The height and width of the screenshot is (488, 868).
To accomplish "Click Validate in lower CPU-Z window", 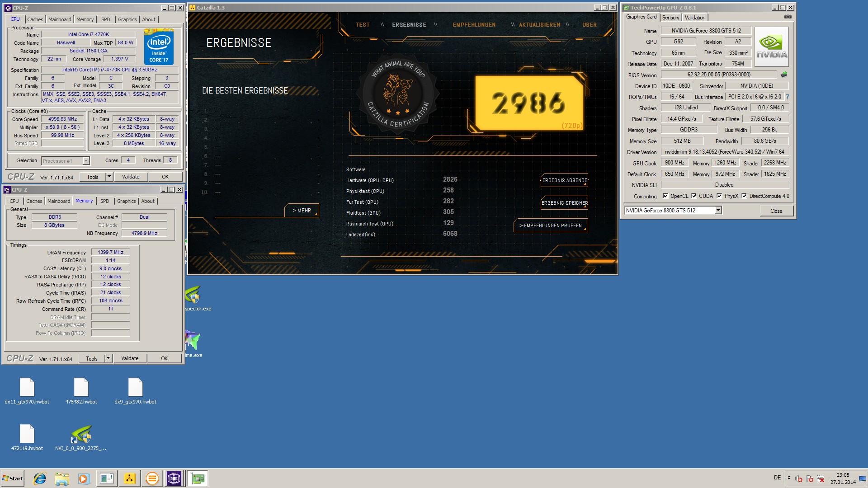I will pos(130,358).
